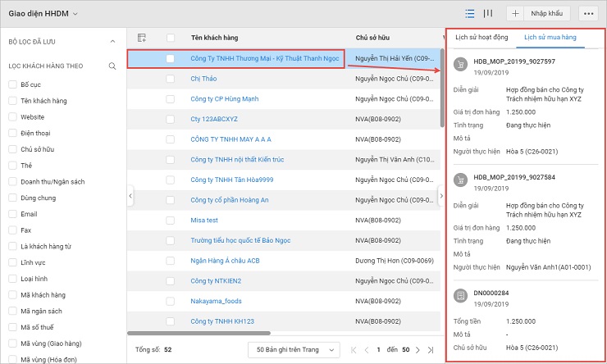The image size is (607, 364).
Task: Click document icon of DN0000284
Action: point(461,296)
